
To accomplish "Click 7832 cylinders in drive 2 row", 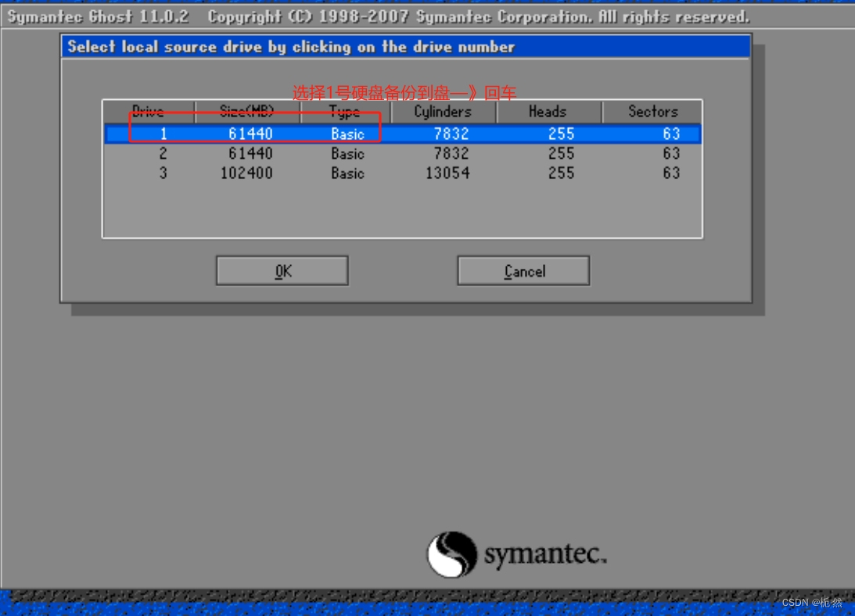I will click(451, 154).
